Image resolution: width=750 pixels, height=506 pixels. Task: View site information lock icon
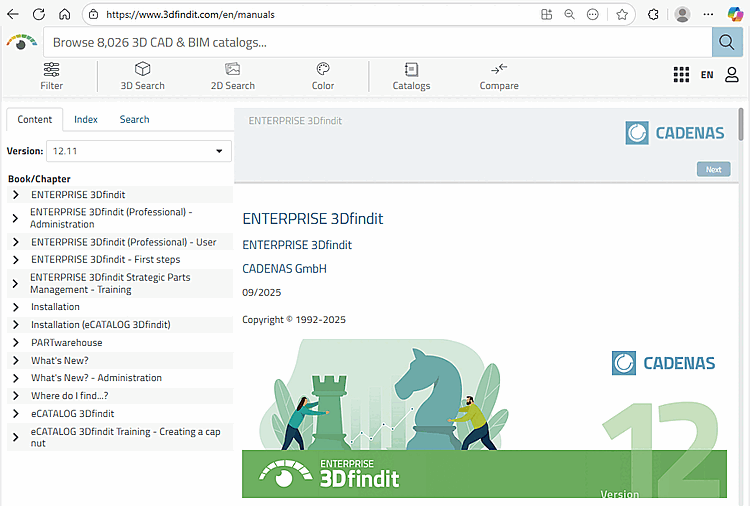click(x=94, y=15)
